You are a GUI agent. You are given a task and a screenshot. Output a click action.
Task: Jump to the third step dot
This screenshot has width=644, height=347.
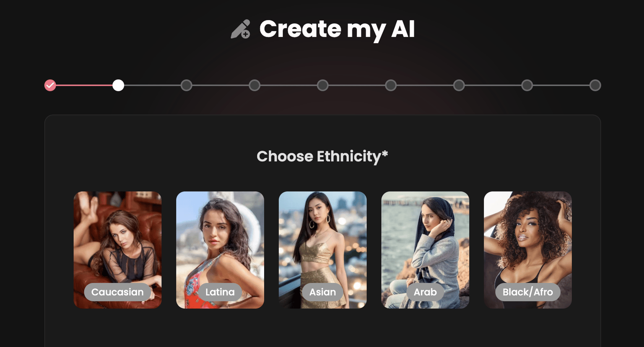coord(187,85)
